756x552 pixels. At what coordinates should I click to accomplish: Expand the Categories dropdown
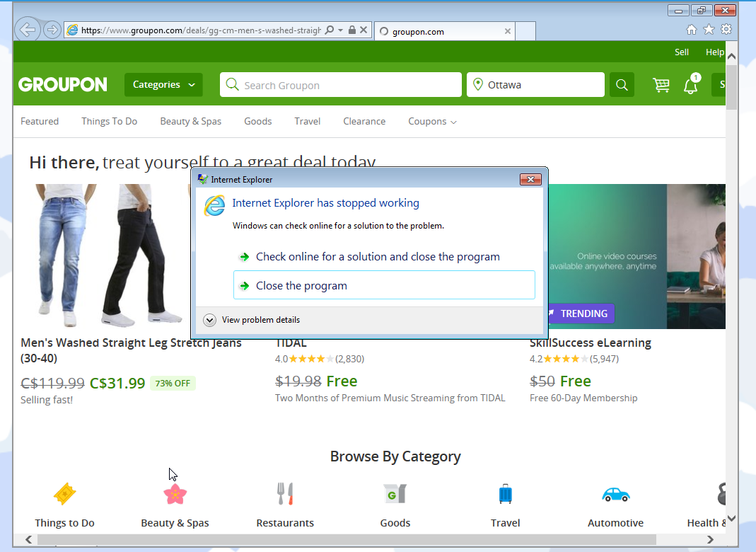point(163,84)
